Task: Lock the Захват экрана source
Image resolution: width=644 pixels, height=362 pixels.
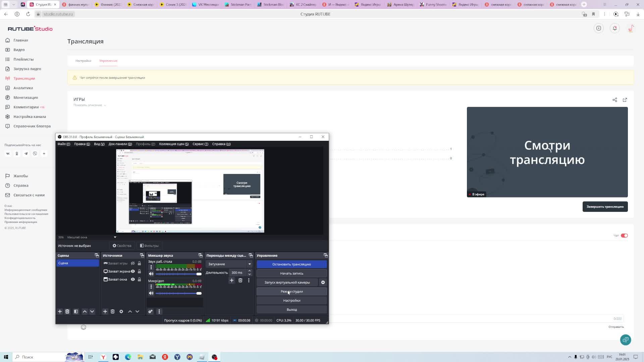Action: pyautogui.click(x=140, y=271)
